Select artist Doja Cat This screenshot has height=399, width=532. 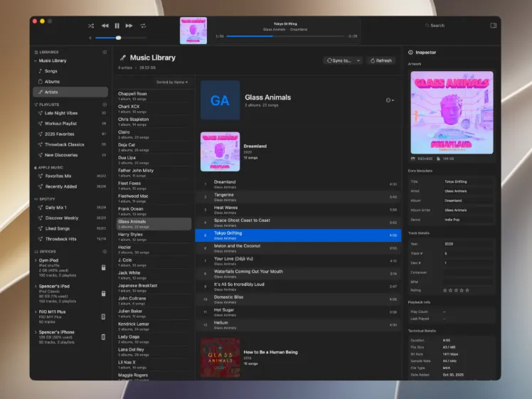point(154,147)
